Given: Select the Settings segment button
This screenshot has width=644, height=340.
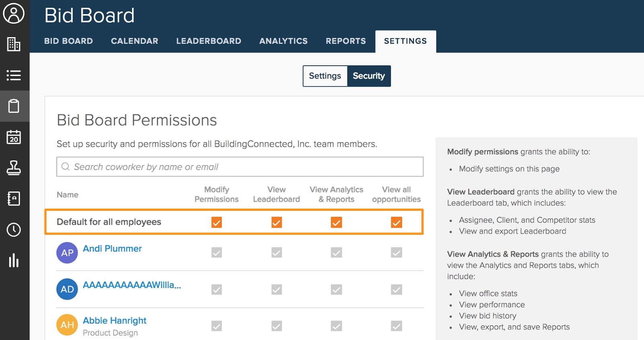Looking at the screenshot, I should point(325,76).
